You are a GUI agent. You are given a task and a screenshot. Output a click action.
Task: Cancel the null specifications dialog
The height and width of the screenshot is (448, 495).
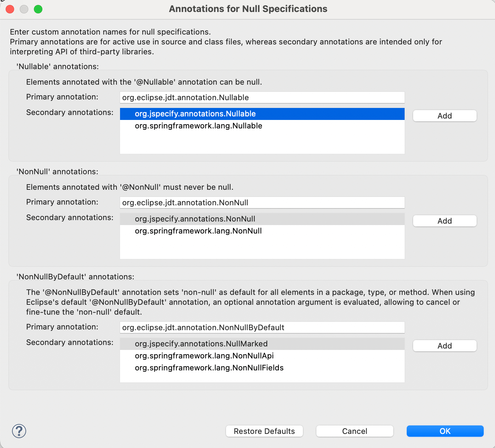tap(354, 431)
